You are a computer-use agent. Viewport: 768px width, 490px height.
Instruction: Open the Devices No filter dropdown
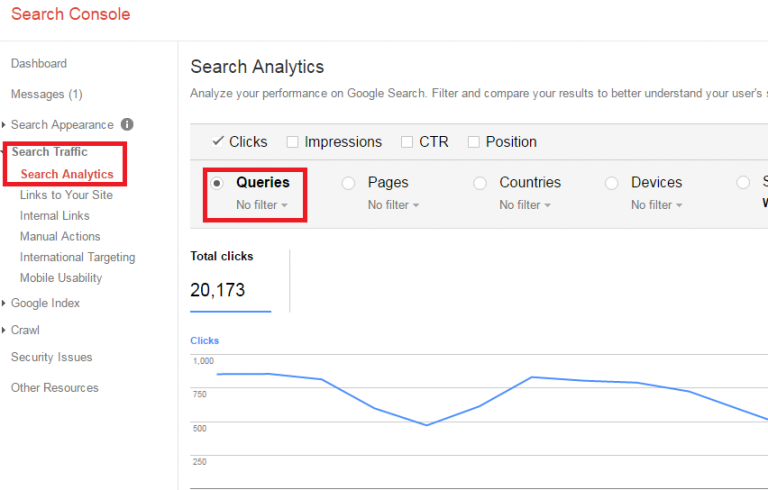click(657, 205)
